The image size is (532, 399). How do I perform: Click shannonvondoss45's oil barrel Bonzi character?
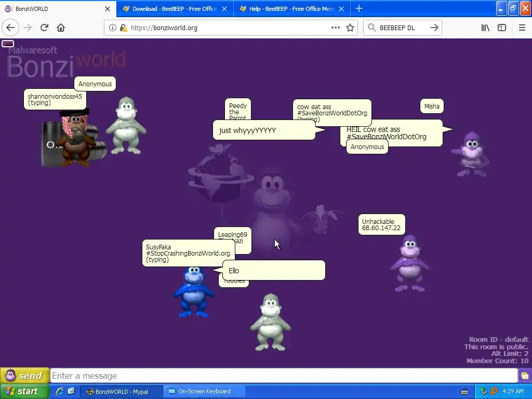pyautogui.click(x=75, y=139)
